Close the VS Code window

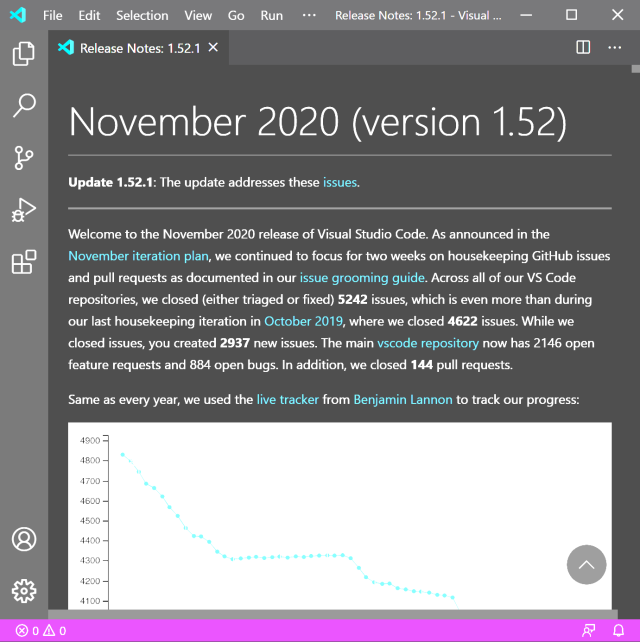click(x=617, y=15)
